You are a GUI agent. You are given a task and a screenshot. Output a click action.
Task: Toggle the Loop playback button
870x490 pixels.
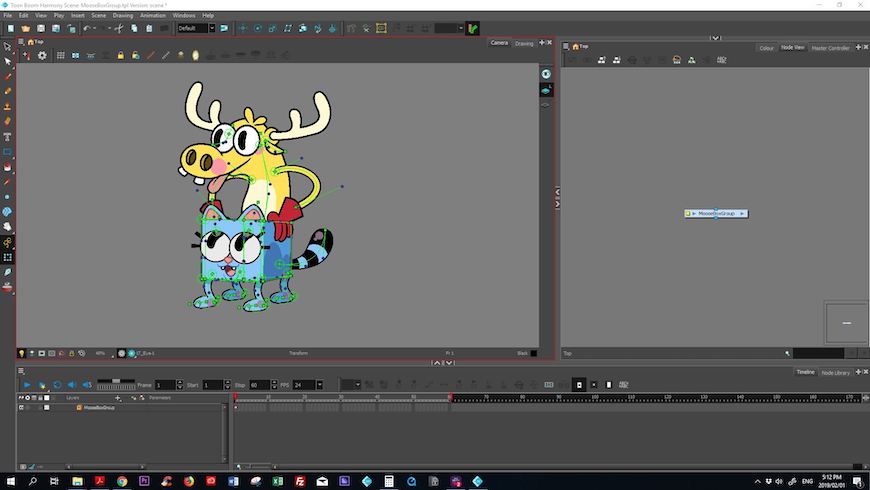(x=57, y=385)
